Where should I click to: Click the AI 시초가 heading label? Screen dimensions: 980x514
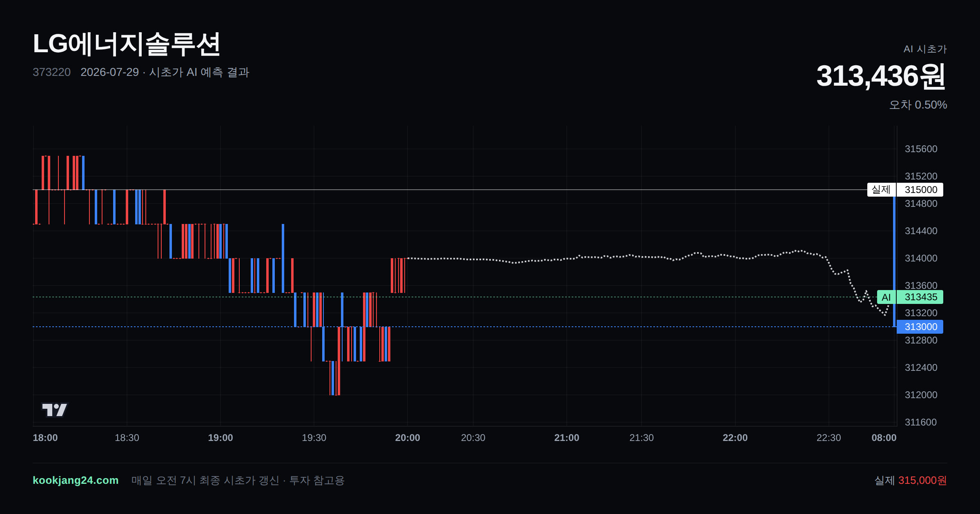925,49
